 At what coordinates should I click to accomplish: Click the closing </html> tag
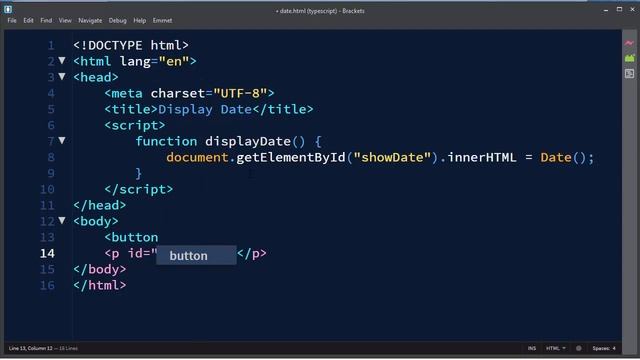click(x=100, y=285)
